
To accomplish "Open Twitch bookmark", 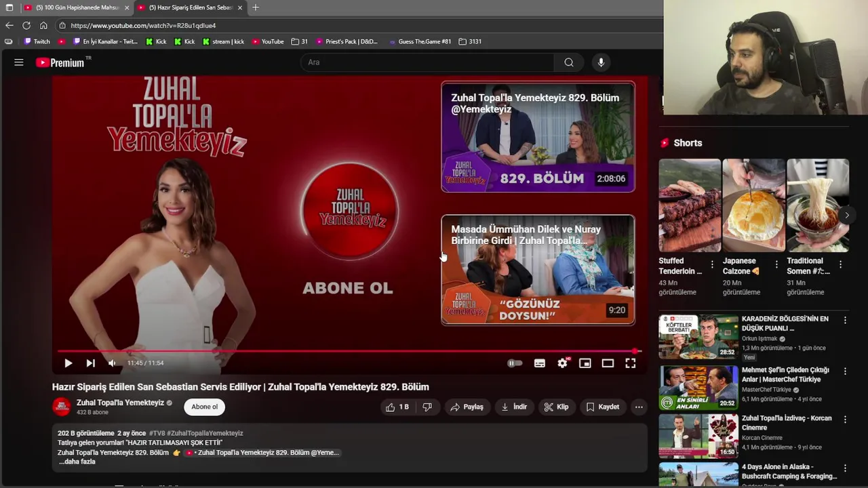I will (37, 41).
